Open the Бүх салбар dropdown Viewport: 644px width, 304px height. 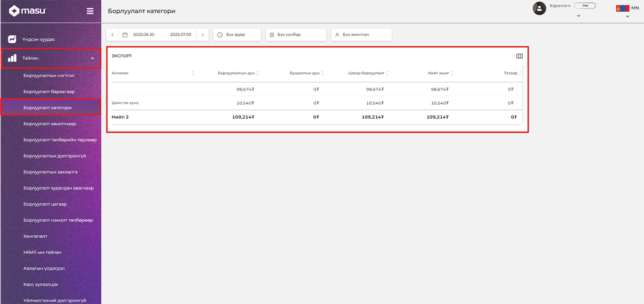(x=296, y=35)
